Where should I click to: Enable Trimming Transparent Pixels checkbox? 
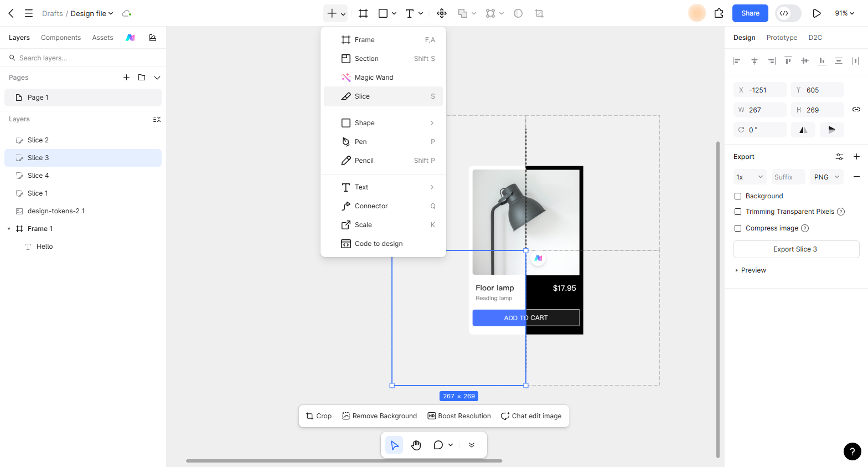pyautogui.click(x=738, y=212)
